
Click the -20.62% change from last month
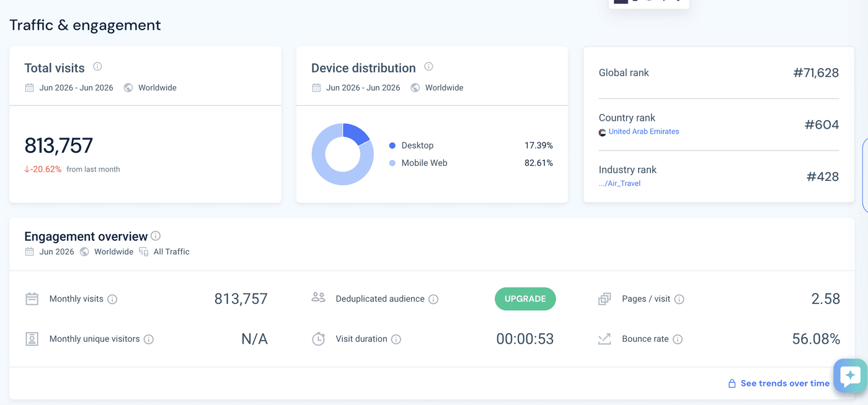[x=43, y=169]
